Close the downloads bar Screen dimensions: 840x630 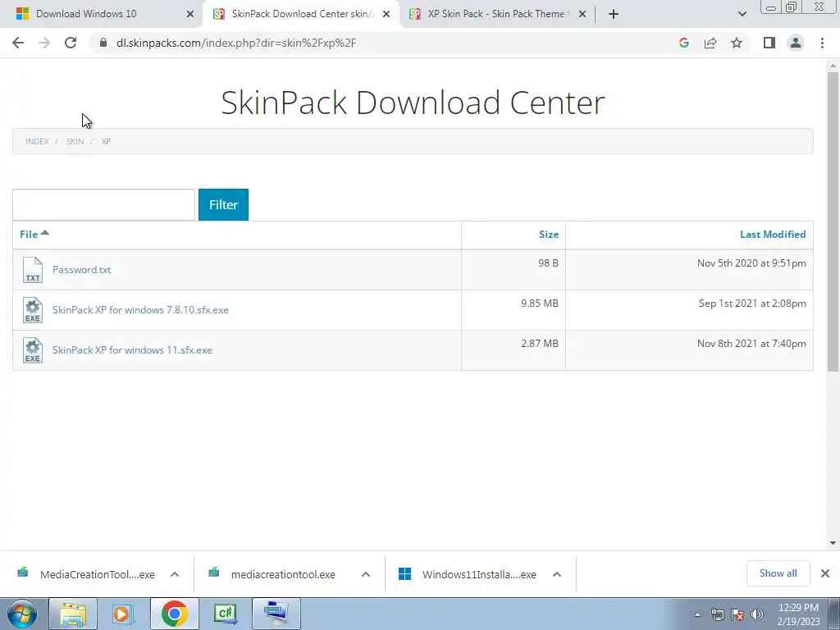825,573
